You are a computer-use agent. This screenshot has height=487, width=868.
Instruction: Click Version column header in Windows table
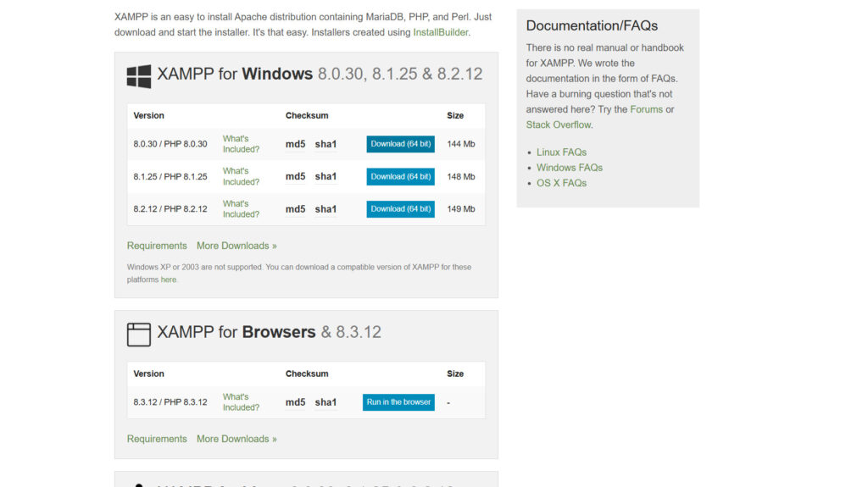148,116
